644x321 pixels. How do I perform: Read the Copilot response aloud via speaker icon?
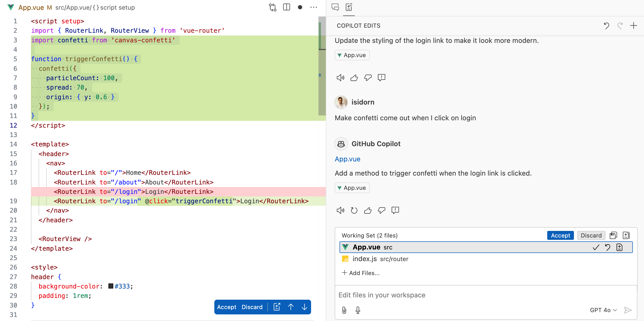(x=341, y=210)
